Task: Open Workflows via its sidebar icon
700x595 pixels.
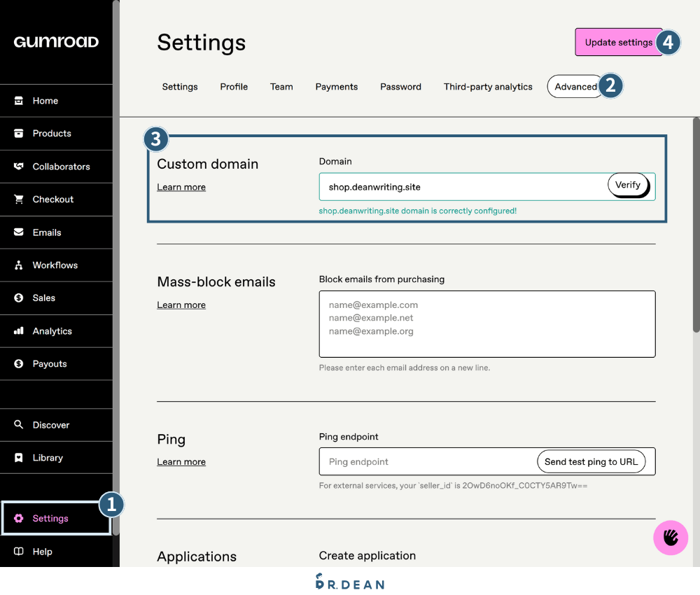Action: [x=19, y=265]
